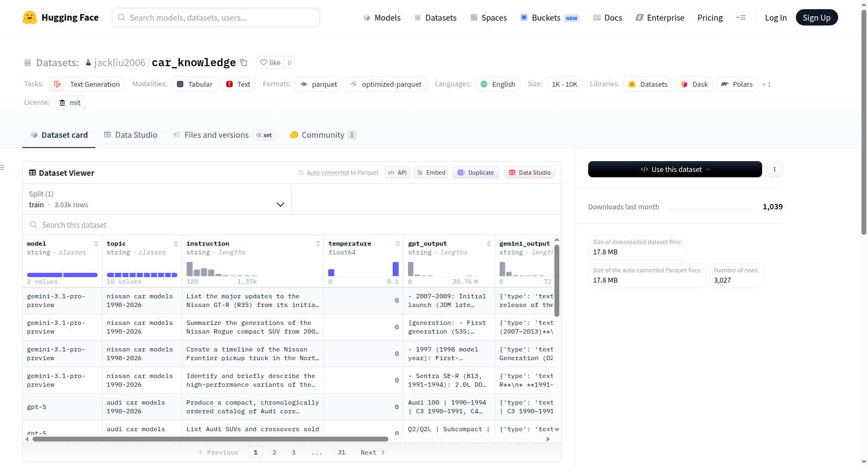Expand the Split train dropdown
868x467 pixels.
coord(157,199)
